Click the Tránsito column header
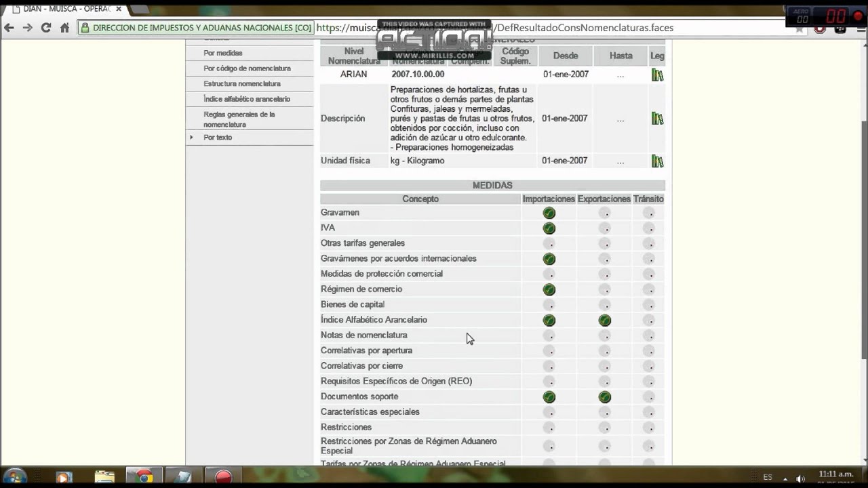Screen dimensions: 868x488 648,199
